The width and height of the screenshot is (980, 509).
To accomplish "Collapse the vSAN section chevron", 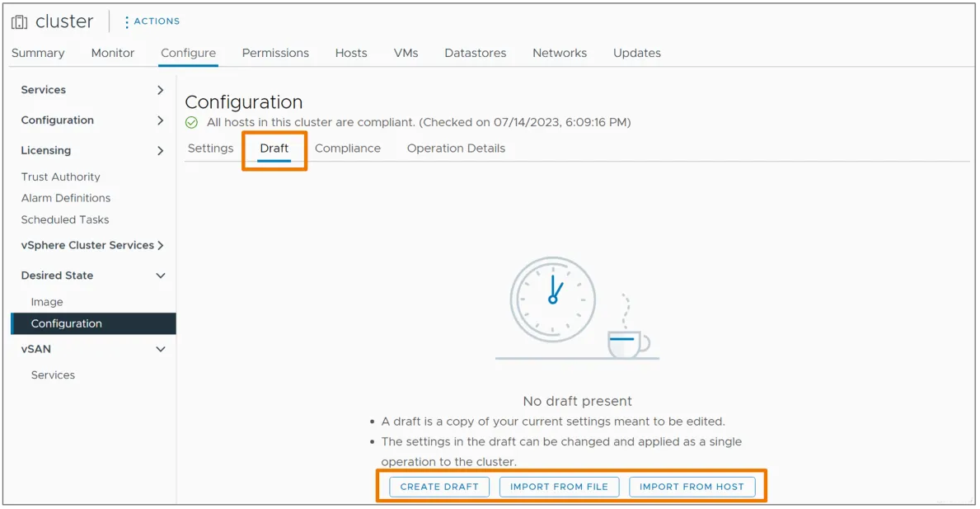I will 161,350.
